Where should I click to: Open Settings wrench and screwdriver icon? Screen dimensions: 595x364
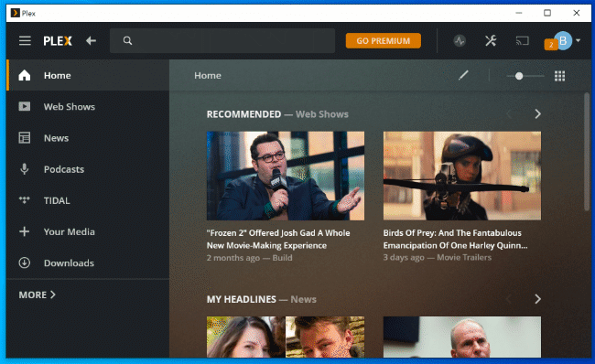(491, 40)
